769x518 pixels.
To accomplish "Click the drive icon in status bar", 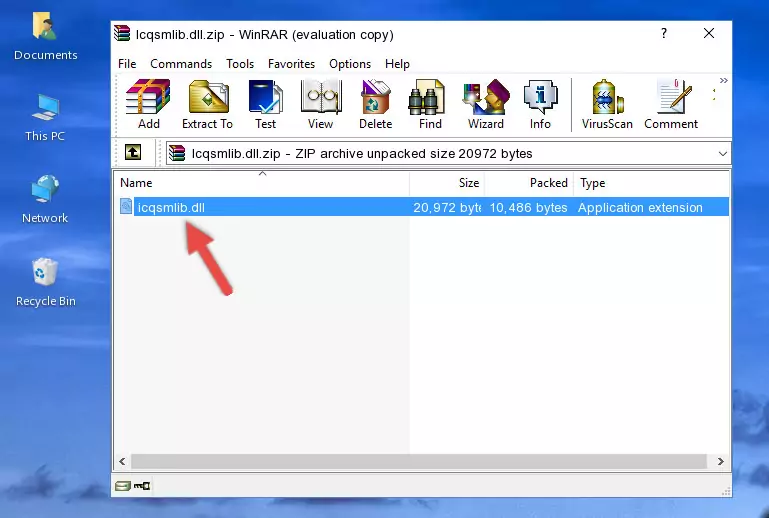I will point(123,486).
